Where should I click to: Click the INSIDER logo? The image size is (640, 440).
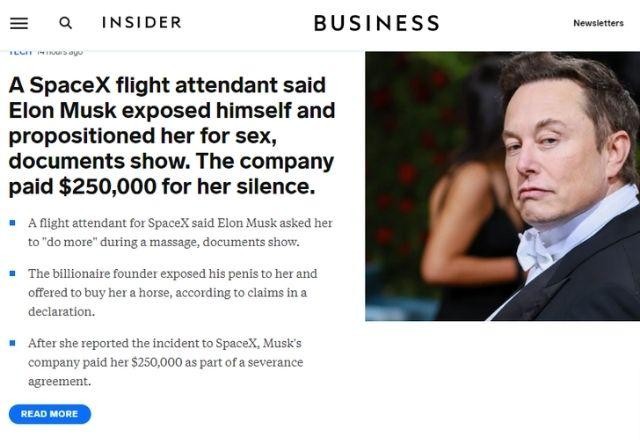pyautogui.click(x=141, y=22)
